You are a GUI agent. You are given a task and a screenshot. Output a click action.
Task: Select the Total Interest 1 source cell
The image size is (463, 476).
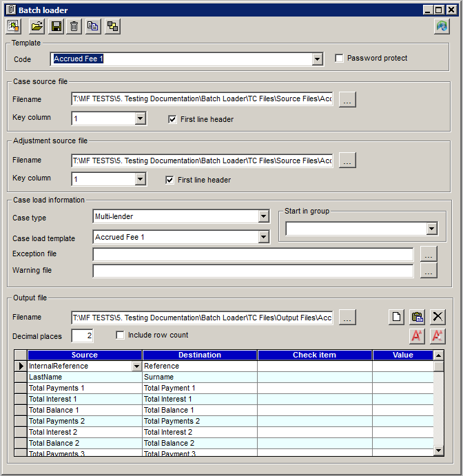point(85,400)
